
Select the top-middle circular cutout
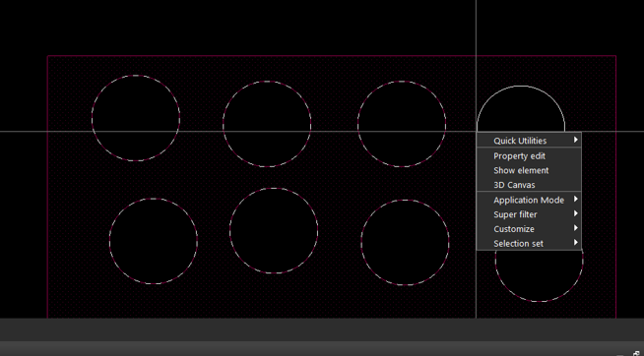pyautogui.click(x=267, y=124)
